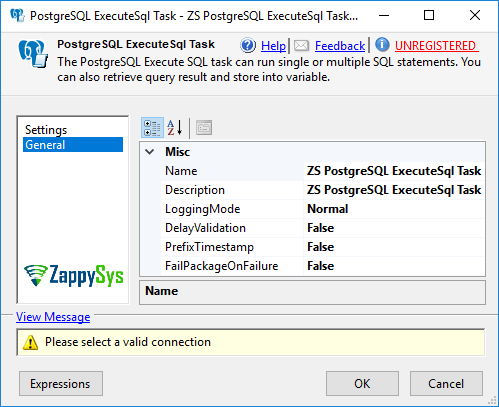Screen dimensions: 499x407
Task: Click the FailPackageOnFailure value False
Action: pyautogui.click(x=321, y=266)
